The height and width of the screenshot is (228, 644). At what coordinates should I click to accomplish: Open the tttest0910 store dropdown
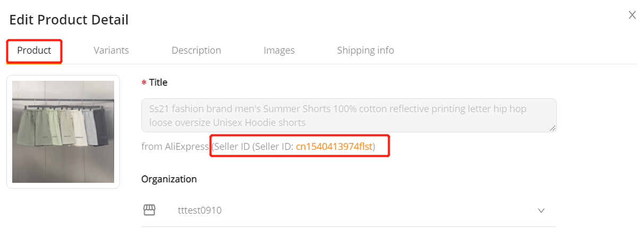[x=349, y=210]
